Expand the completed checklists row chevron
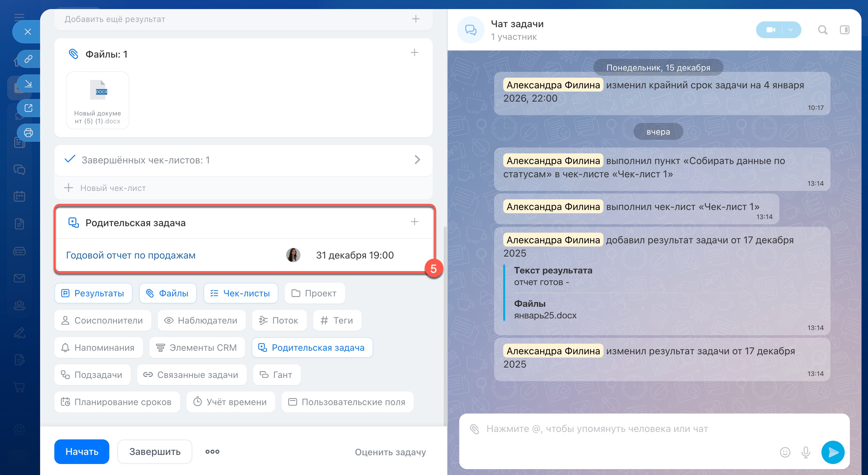This screenshot has width=868, height=475. [x=417, y=160]
